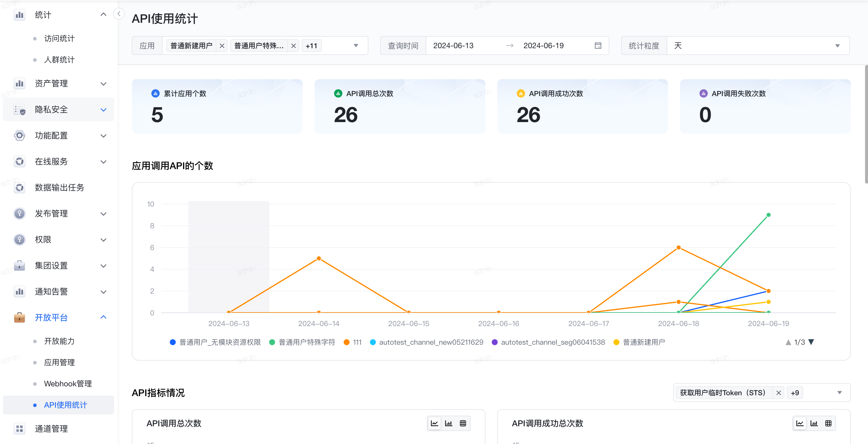Toggle 111 series in legend

tap(352, 342)
